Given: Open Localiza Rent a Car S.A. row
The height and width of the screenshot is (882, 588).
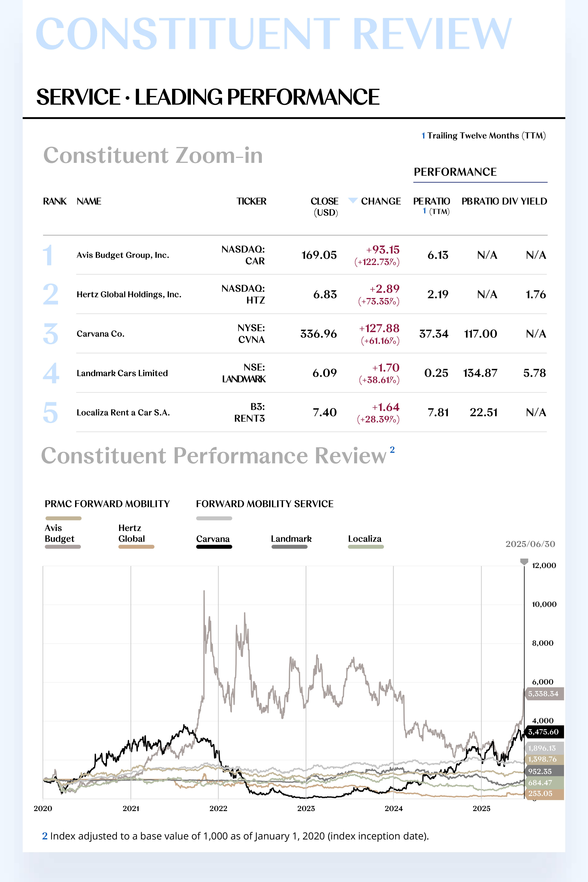Looking at the screenshot, I should (x=295, y=413).
